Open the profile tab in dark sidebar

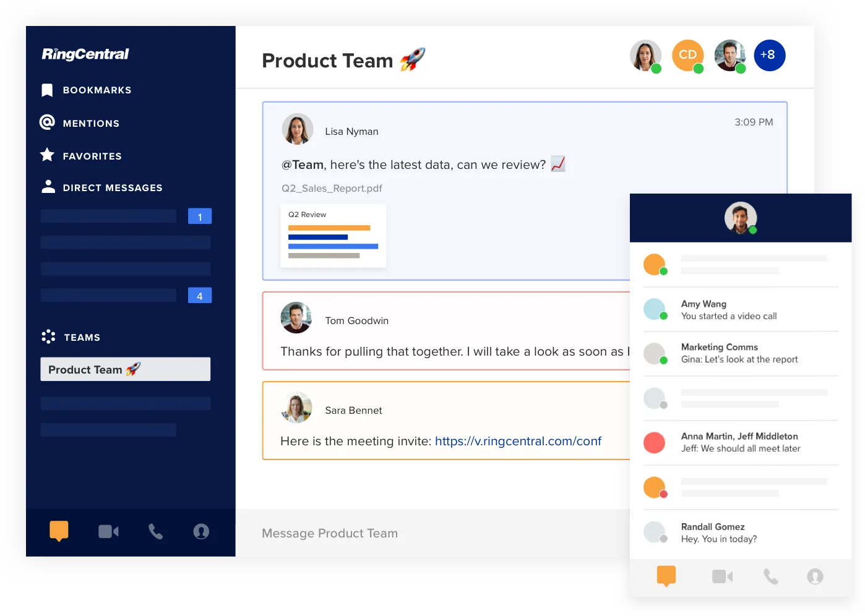pyautogui.click(x=201, y=531)
